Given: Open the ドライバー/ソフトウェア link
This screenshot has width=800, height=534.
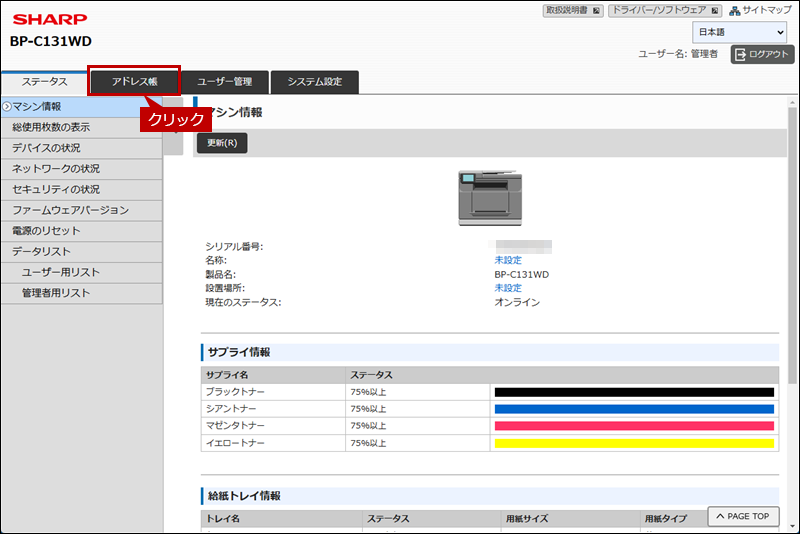Looking at the screenshot, I should pos(665,10).
